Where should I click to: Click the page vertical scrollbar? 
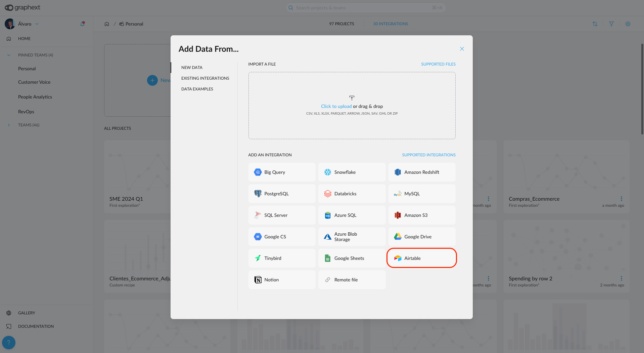(642, 89)
